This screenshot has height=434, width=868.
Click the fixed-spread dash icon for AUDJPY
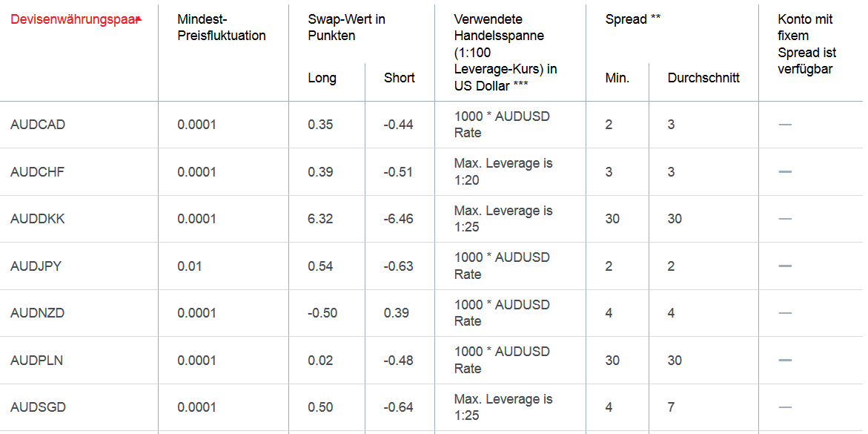pos(784,266)
